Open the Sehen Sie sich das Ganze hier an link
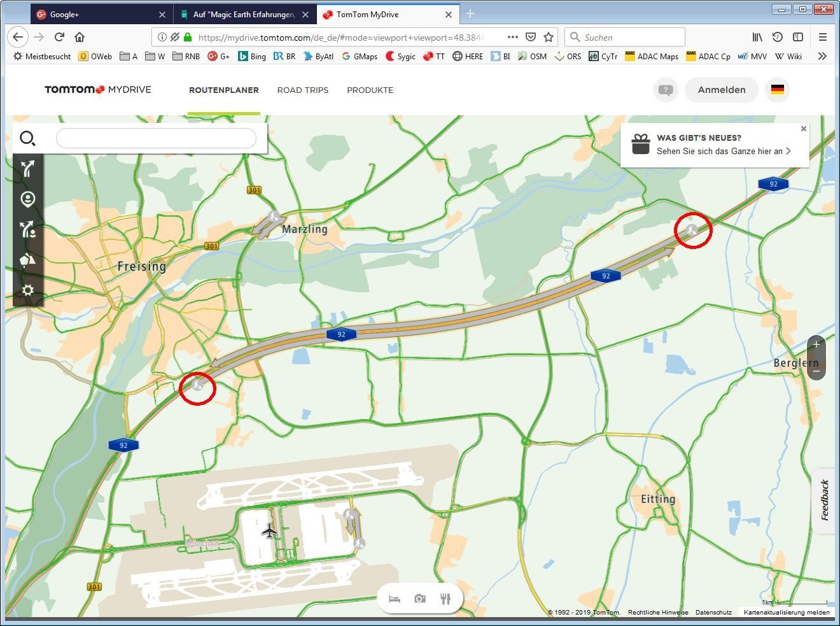Viewport: 840px width, 626px height. point(724,151)
